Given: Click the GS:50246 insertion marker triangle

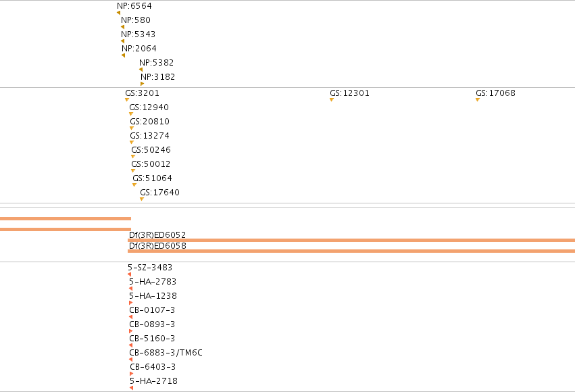Looking at the screenshot, I should click(133, 157).
